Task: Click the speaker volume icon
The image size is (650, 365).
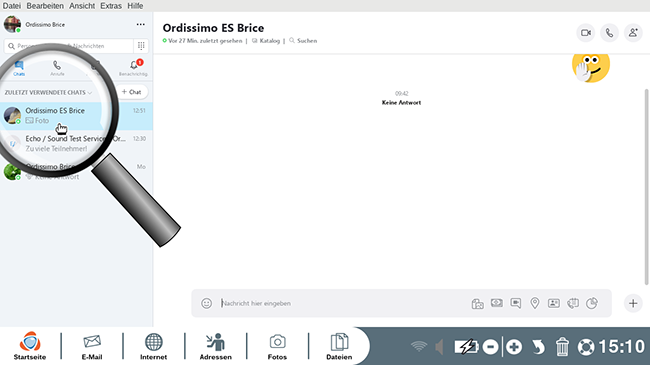Action: [x=439, y=347]
